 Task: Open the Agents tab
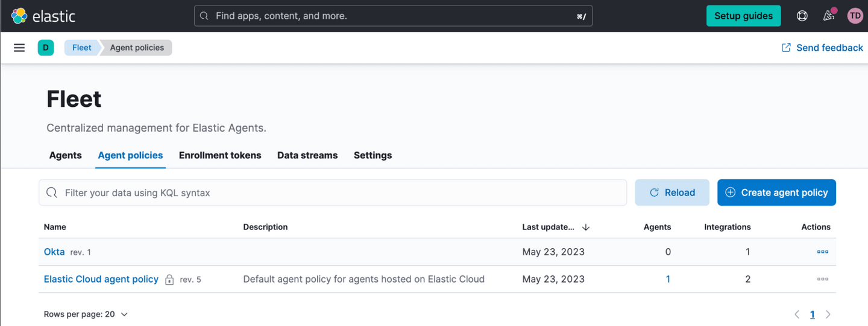click(x=65, y=155)
